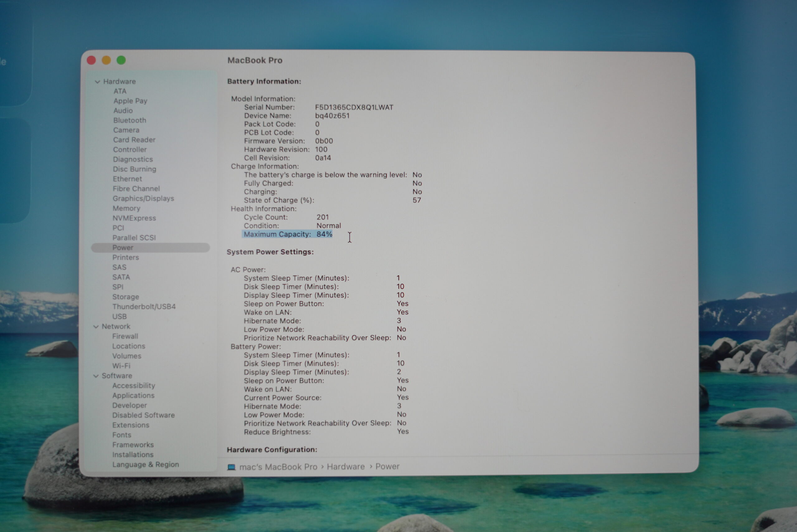797x532 pixels.
Task: Click serial number F5D1365CDX8Q1LWAT
Action: (x=354, y=108)
